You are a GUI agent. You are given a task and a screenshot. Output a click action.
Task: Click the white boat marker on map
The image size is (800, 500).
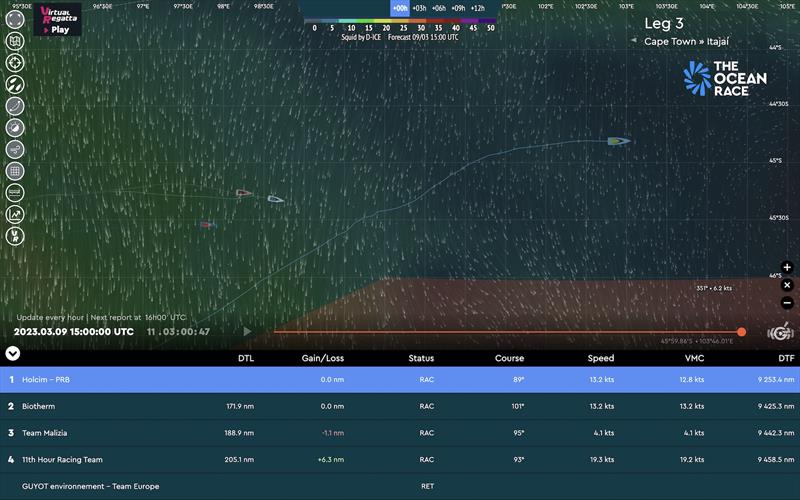(x=276, y=199)
